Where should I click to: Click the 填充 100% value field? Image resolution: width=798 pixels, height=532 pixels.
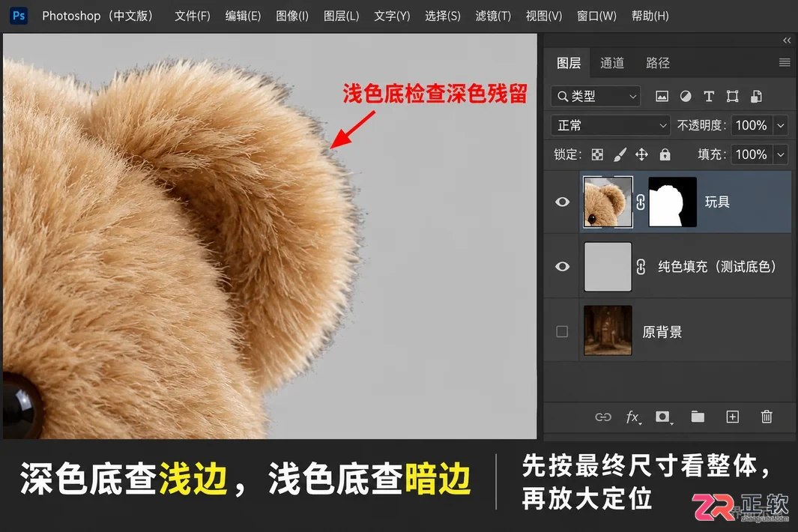pos(752,154)
